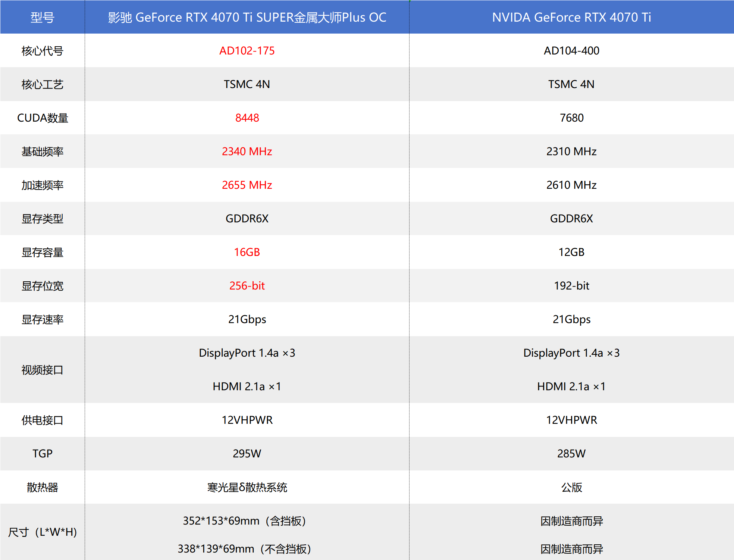Click the 显存类型 row label

43,219
